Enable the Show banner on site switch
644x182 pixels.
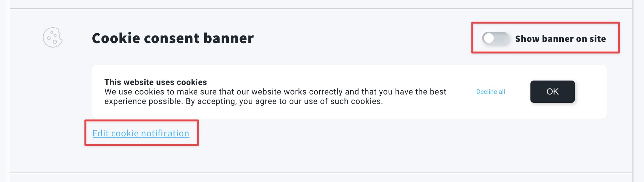tap(495, 38)
